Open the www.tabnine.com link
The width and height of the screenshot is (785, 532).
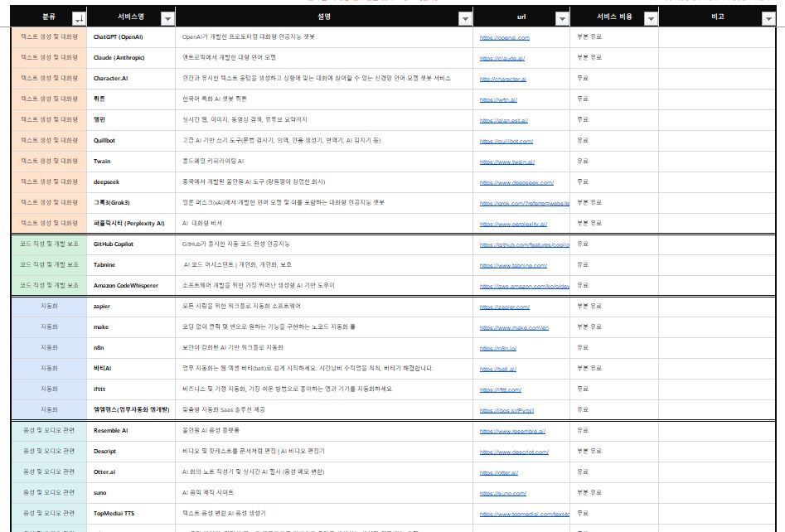[513, 266]
